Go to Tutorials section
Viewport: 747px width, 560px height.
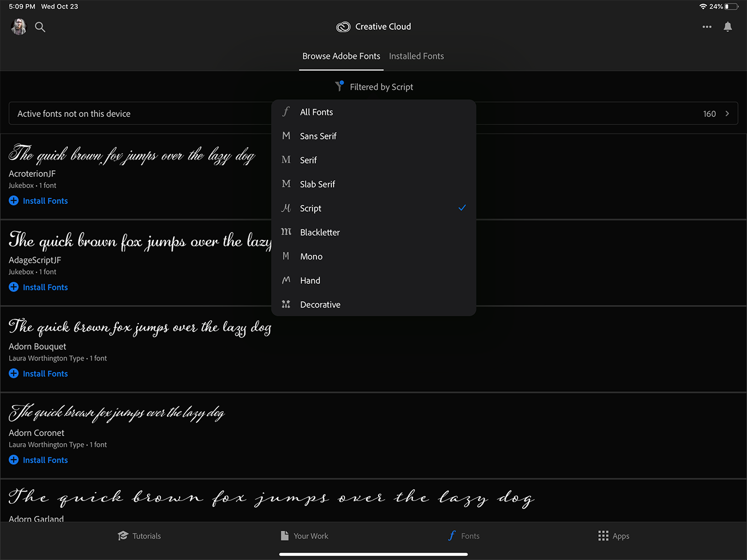[x=139, y=536]
